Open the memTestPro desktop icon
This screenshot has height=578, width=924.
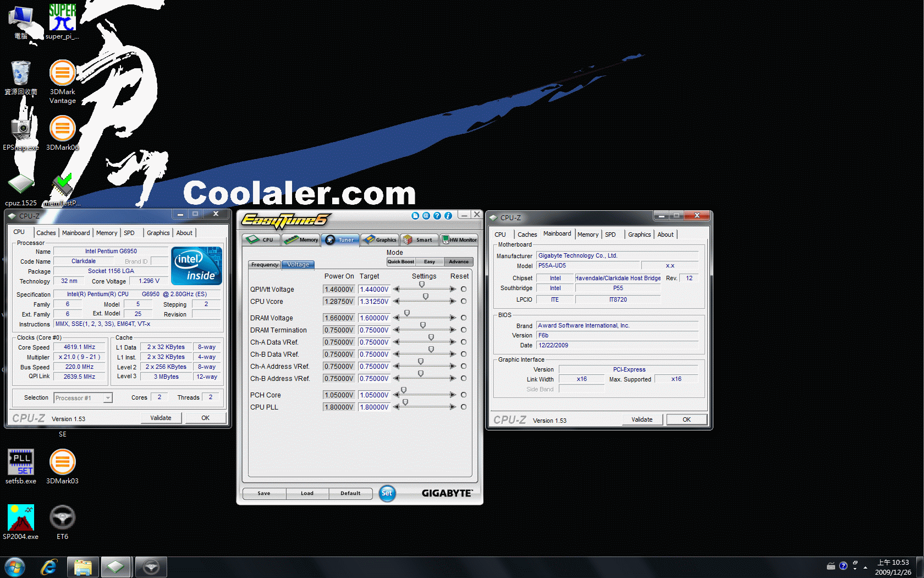[x=62, y=190]
